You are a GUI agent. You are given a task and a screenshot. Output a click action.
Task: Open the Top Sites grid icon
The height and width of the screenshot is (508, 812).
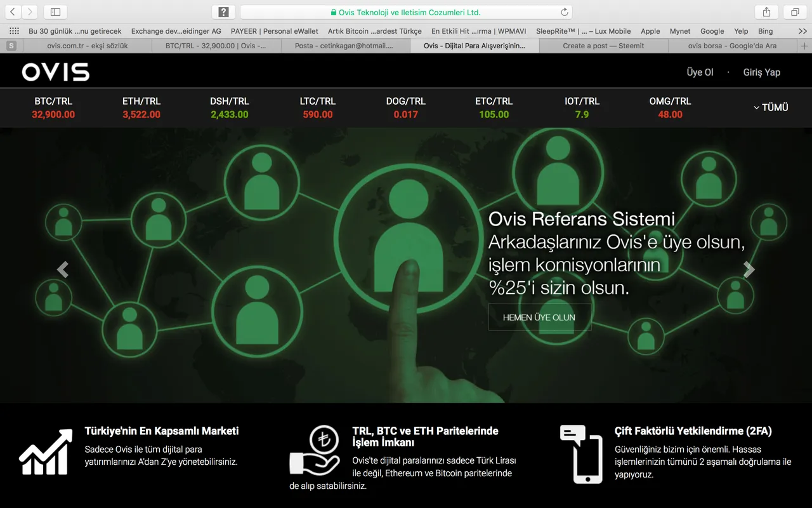point(14,30)
